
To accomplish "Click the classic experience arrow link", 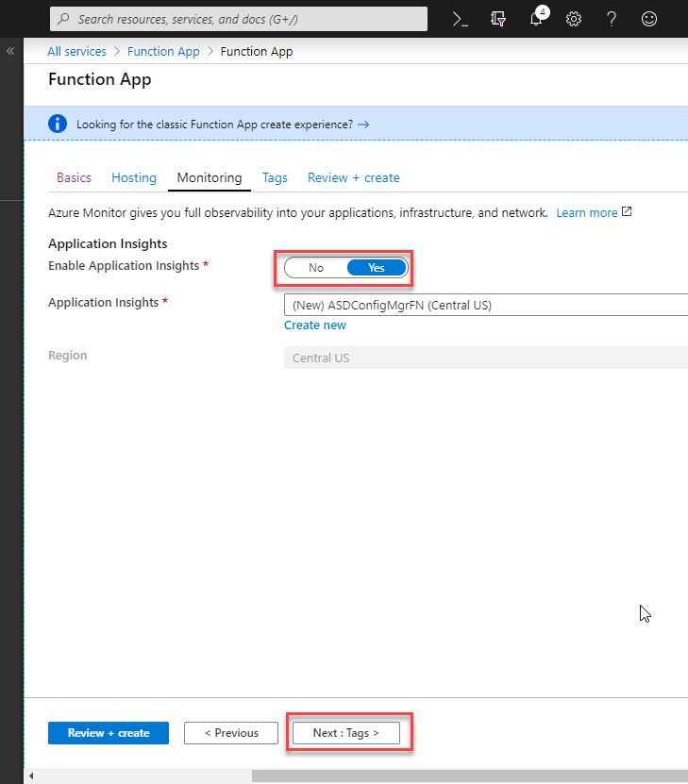I will click(363, 124).
